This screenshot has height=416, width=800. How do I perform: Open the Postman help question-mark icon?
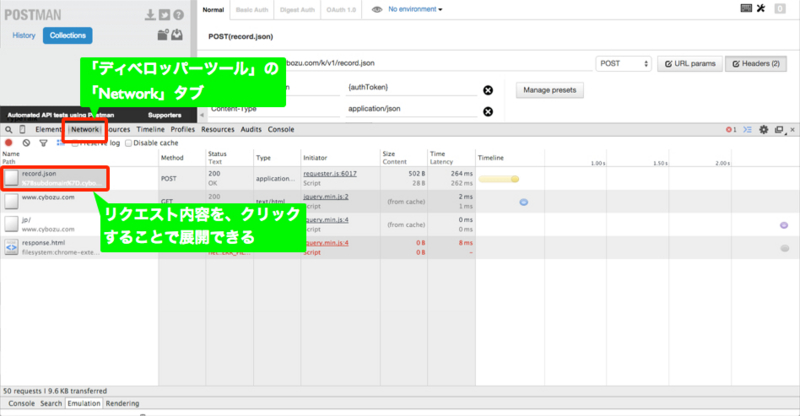point(178,15)
